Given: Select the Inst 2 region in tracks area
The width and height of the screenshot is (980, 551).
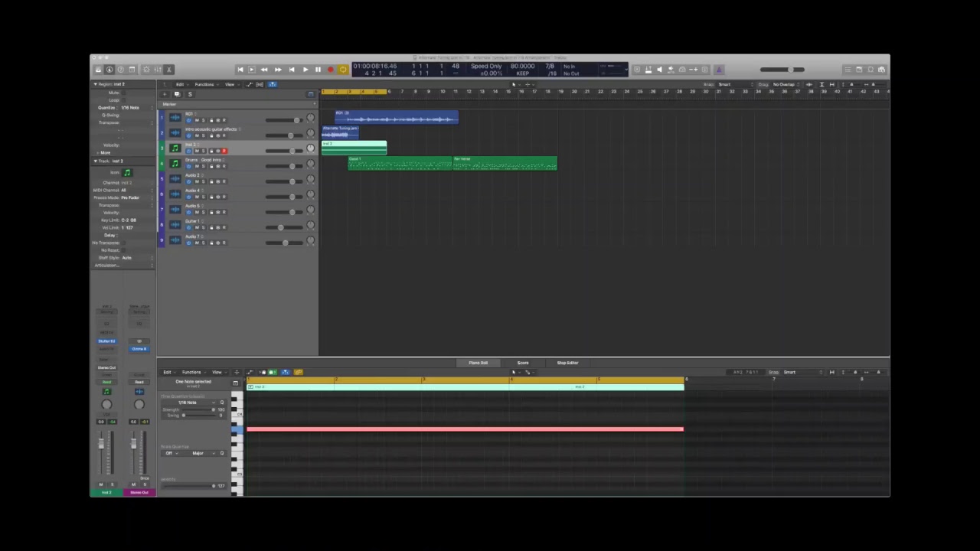Looking at the screenshot, I should point(354,148).
